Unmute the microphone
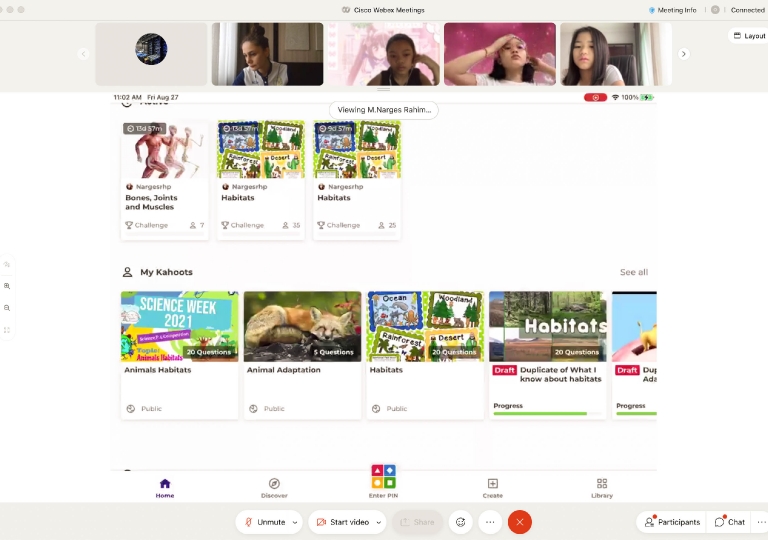This screenshot has width=768, height=540. [264, 522]
